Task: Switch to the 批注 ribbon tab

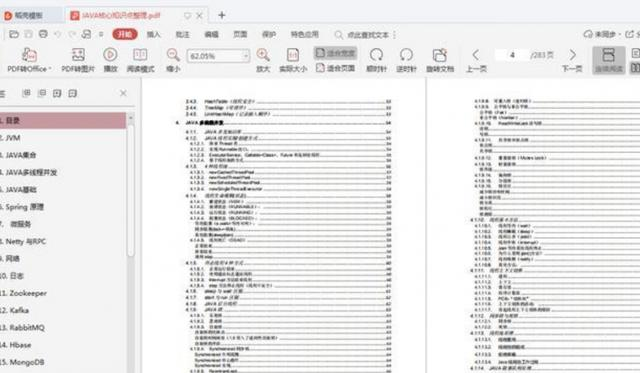Action: pos(182,35)
